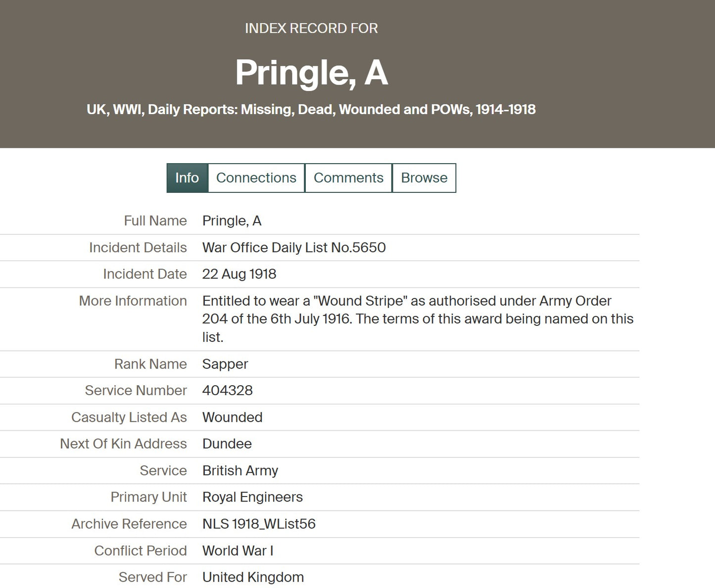
Task: Click the British Army service value
Action: point(240,470)
